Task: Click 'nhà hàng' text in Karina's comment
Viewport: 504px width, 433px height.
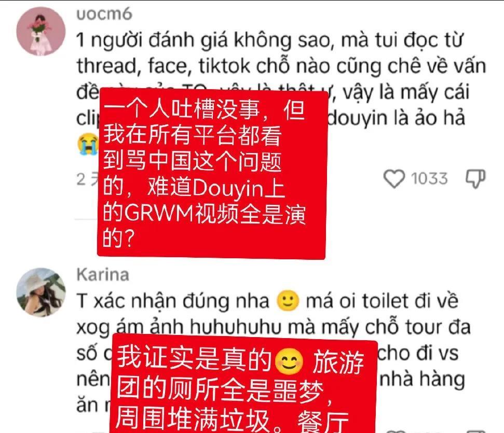Action: [423, 380]
